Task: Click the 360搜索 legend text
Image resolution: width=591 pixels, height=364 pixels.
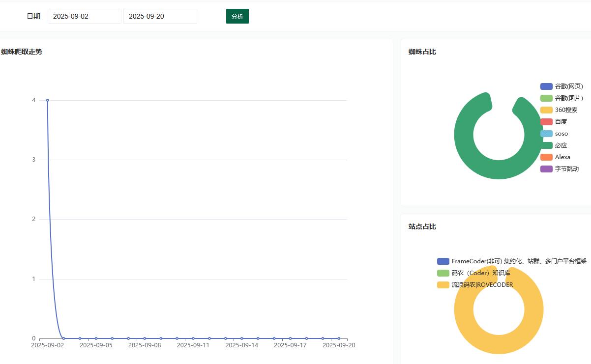Action: pos(566,110)
